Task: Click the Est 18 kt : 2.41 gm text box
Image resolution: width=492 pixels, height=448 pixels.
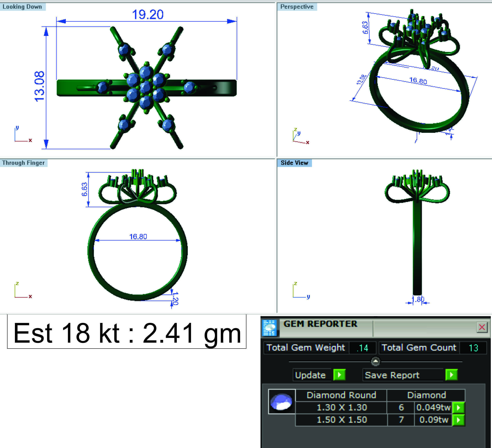Action: (127, 332)
